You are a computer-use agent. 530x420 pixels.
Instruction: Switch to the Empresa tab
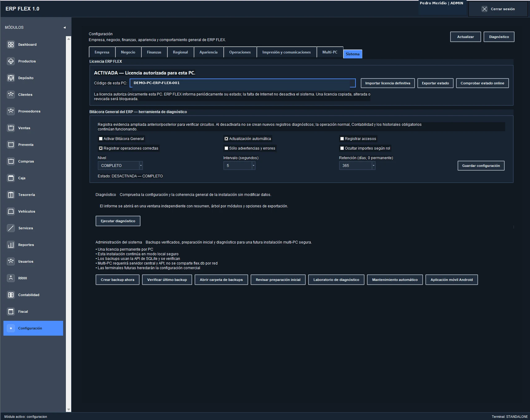click(x=102, y=52)
